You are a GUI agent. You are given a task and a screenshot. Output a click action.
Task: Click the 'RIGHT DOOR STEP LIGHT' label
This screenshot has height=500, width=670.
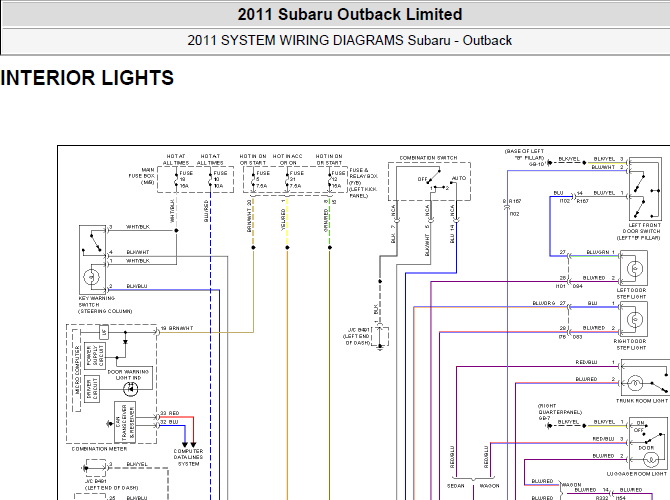(630, 344)
